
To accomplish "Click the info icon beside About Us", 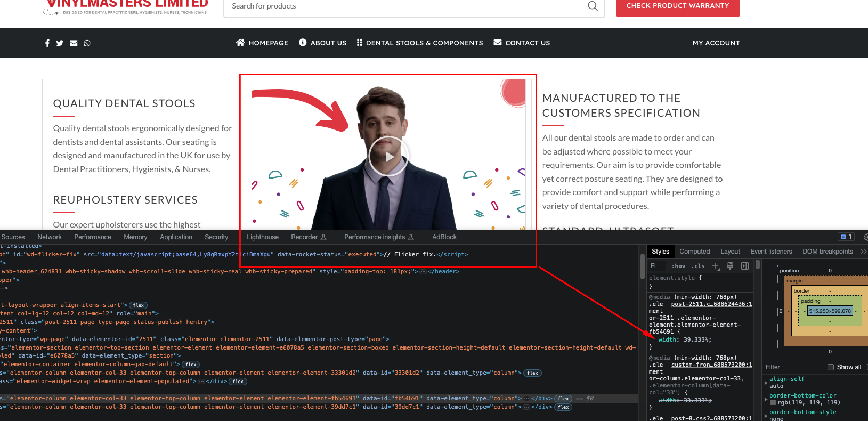I will point(303,42).
